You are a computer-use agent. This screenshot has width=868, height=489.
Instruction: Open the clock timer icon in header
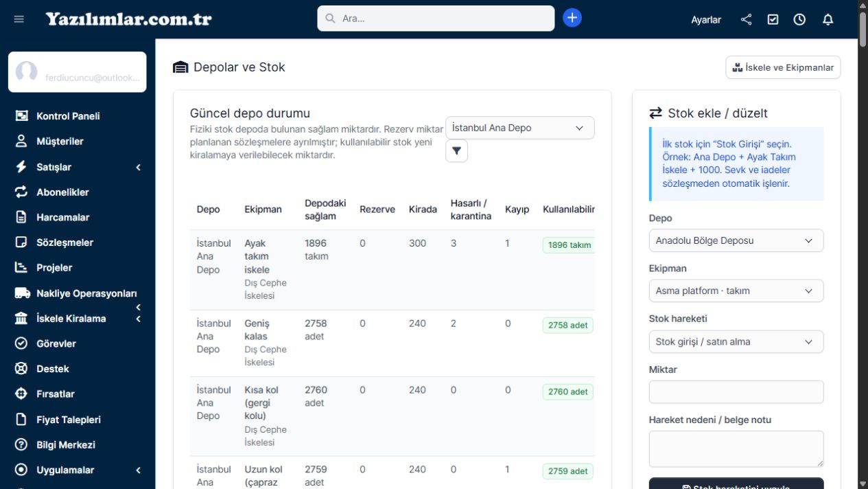pos(799,19)
